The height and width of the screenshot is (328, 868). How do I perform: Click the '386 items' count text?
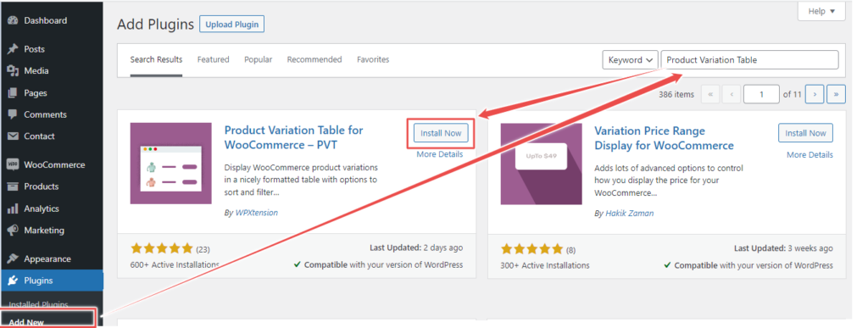(x=676, y=95)
